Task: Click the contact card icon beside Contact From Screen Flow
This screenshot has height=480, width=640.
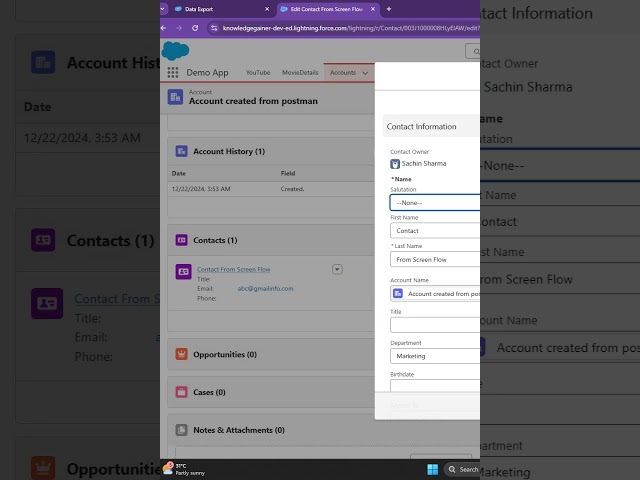Action: [x=183, y=271]
